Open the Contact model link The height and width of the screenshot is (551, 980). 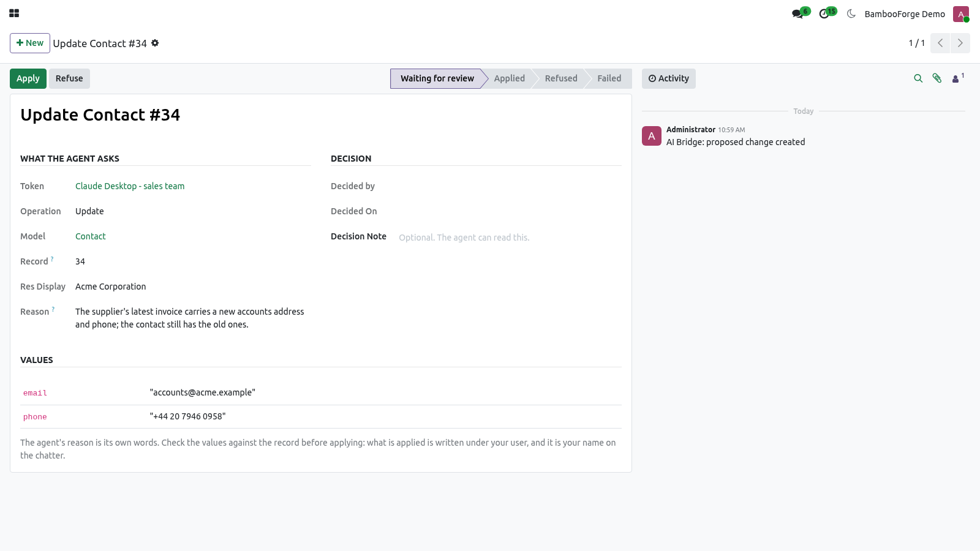coord(91,236)
